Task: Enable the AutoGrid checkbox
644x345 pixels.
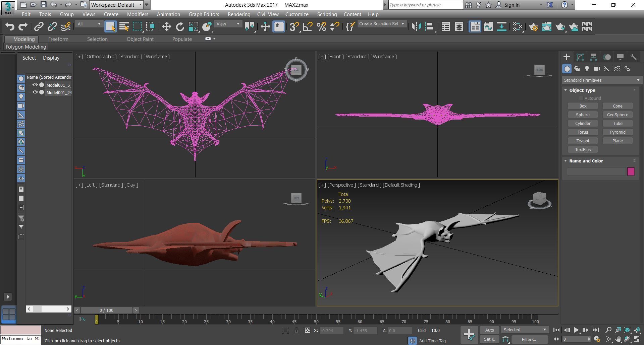Action: click(581, 98)
